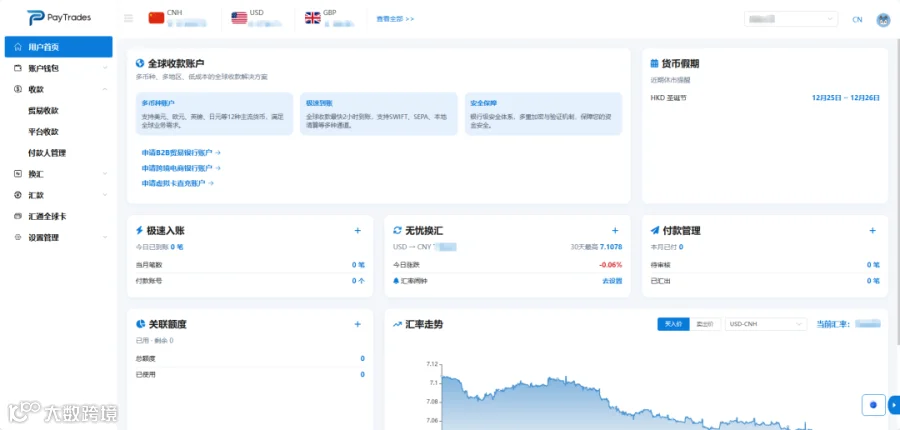The height and width of the screenshot is (430, 900).
Task: Click the plus icon in 无忧换汇 card
Action: tap(615, 231)
